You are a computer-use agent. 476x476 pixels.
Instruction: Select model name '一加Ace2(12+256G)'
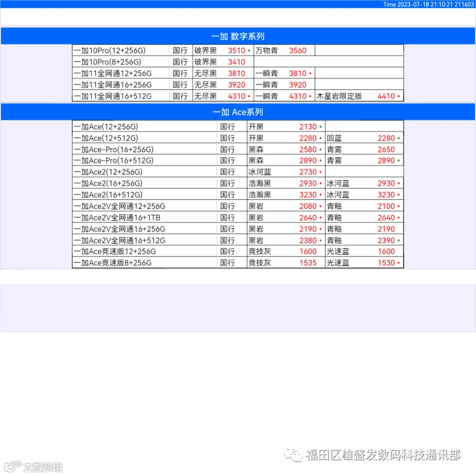point(108,172)
